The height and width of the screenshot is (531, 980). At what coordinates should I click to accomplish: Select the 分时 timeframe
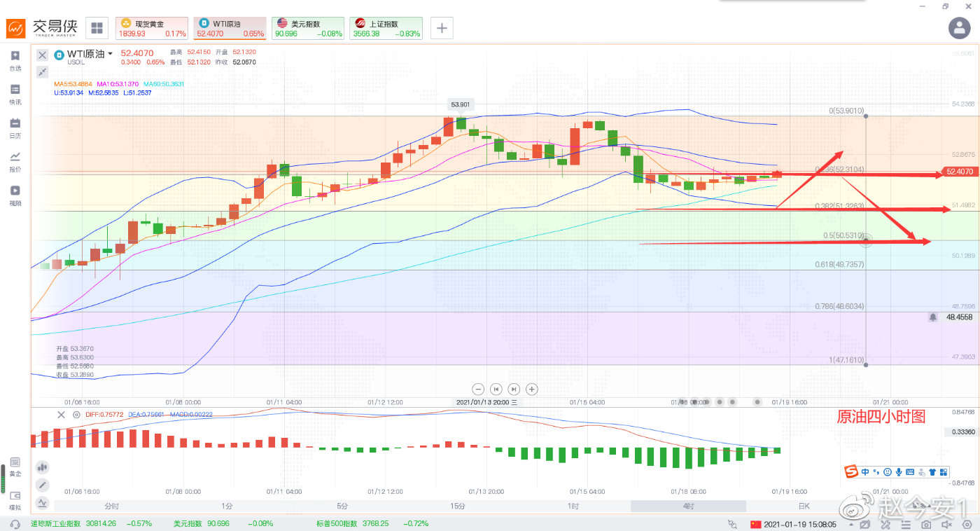pos(111,506)
